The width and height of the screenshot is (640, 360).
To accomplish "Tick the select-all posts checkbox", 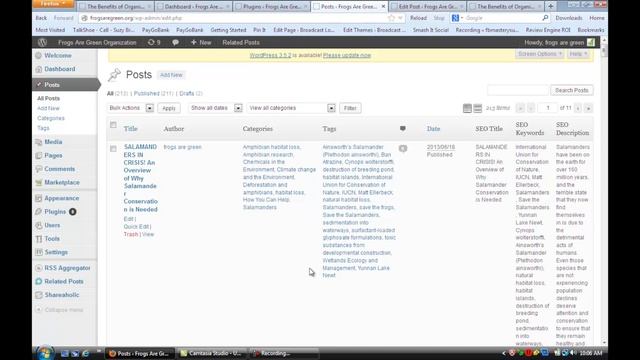I will coord(113,125).
